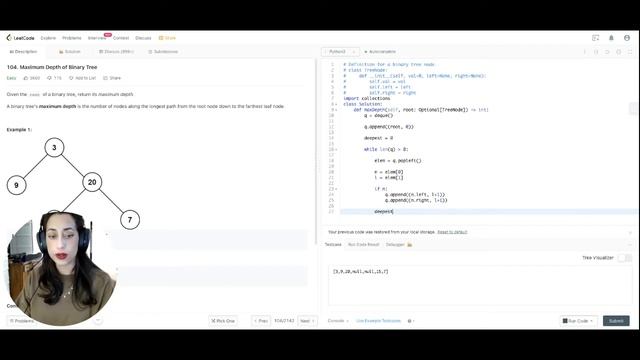Collapse the testcase console panel
The width and height of the screenshot is (640, 360).
tap(630, 244)
